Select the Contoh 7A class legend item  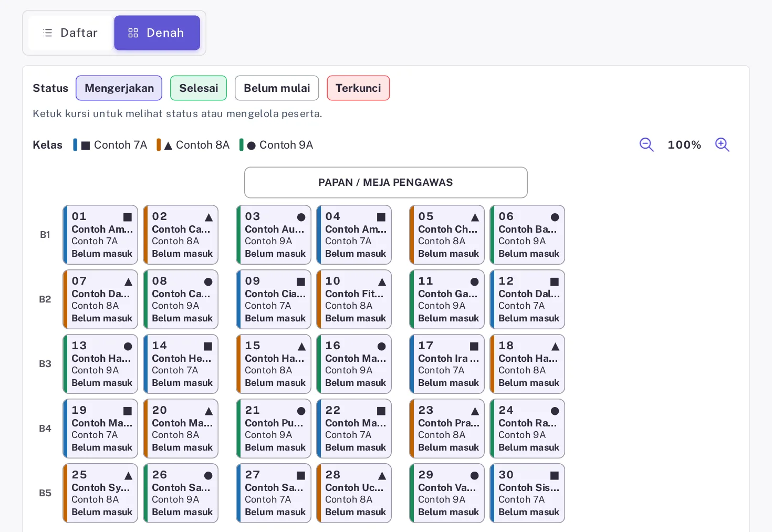pos(110,145)
